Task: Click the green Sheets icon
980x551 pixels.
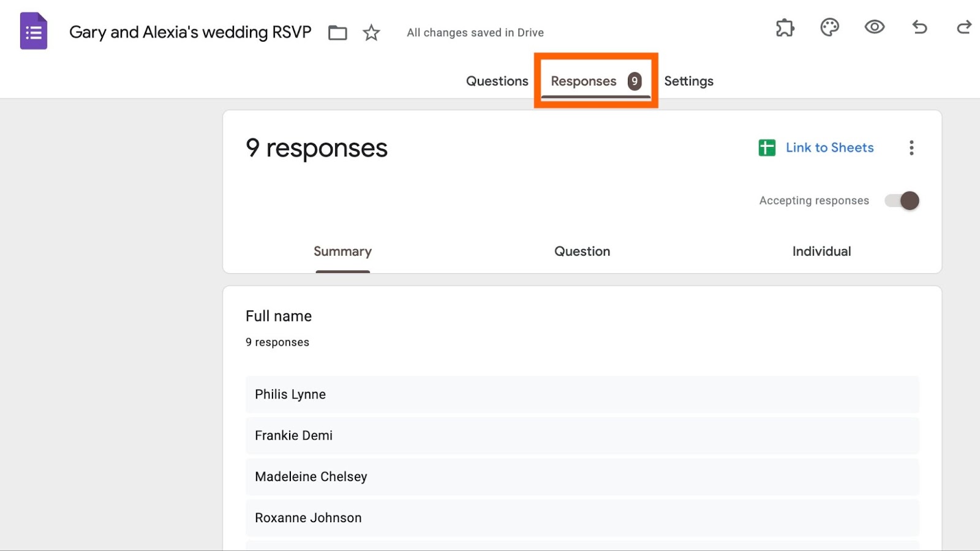Action: pyautogui.click(x=767, y=148)
